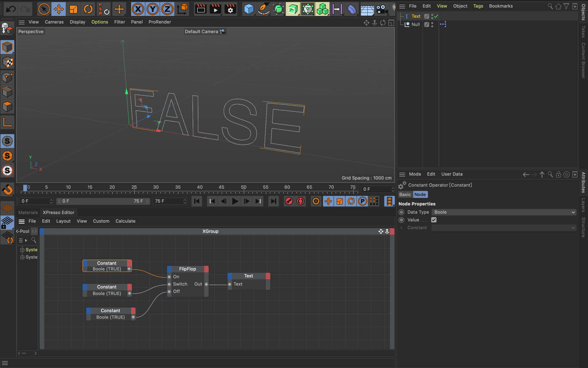Click the MoGraph Cloner icon
Viewport: 588px width, 368px height.
pos(322,9)
